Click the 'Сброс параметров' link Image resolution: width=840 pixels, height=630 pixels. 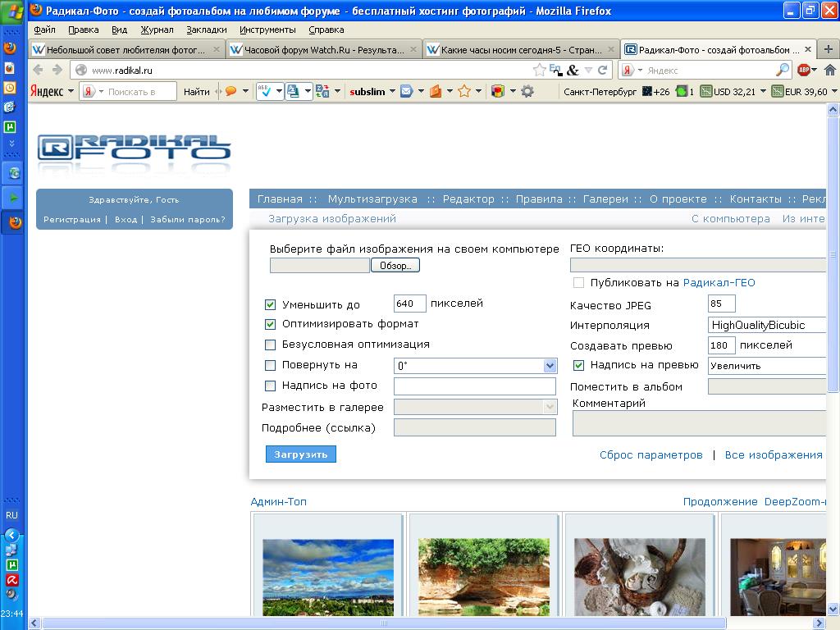(x=651, y=455)
